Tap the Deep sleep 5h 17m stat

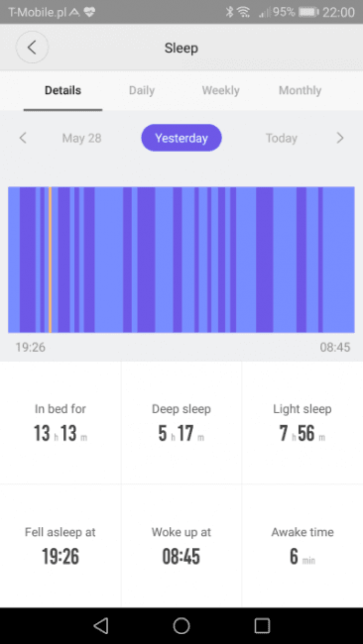click(181, 423)
